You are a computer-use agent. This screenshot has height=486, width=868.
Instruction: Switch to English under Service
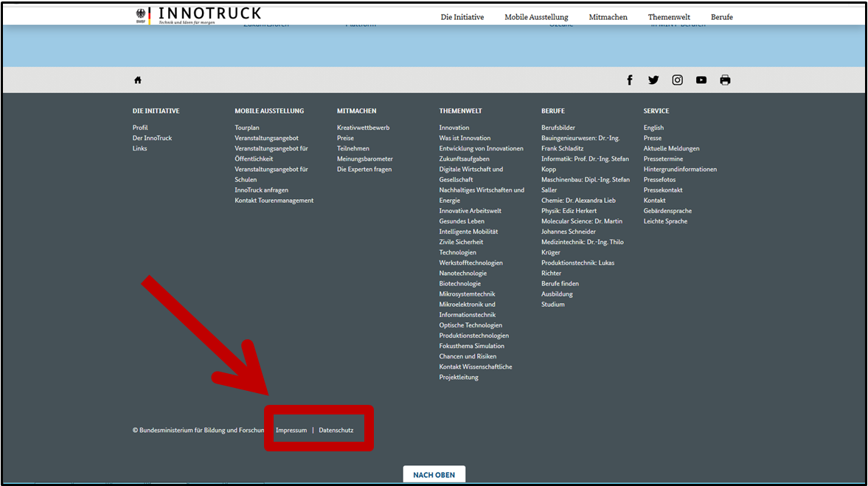coord(653,128)
